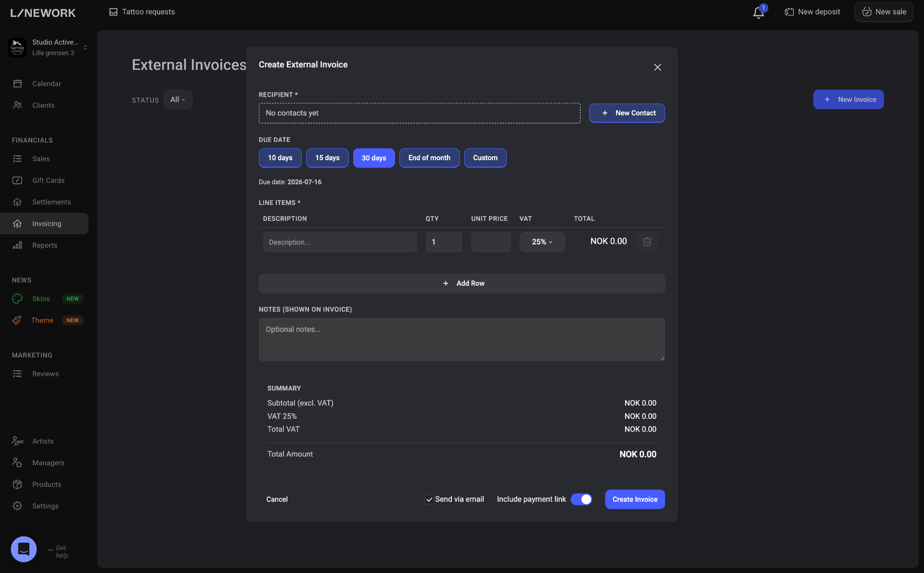Click the Skins palette icon
924x573 pixels.
(x=17, y=299)
